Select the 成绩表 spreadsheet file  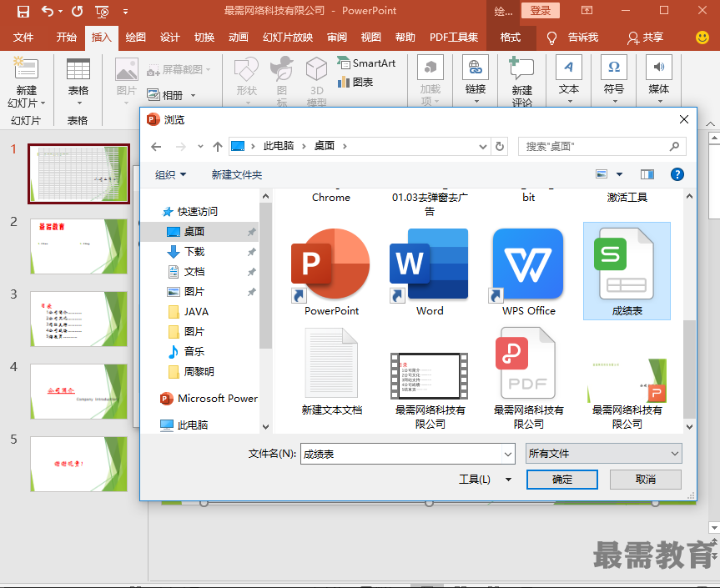(627, 271)
